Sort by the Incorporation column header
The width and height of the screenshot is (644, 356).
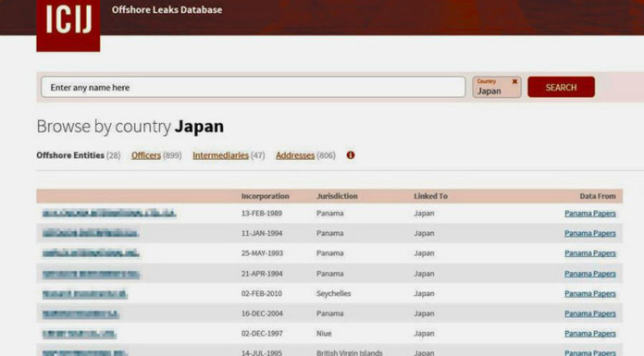coord(266,196)
